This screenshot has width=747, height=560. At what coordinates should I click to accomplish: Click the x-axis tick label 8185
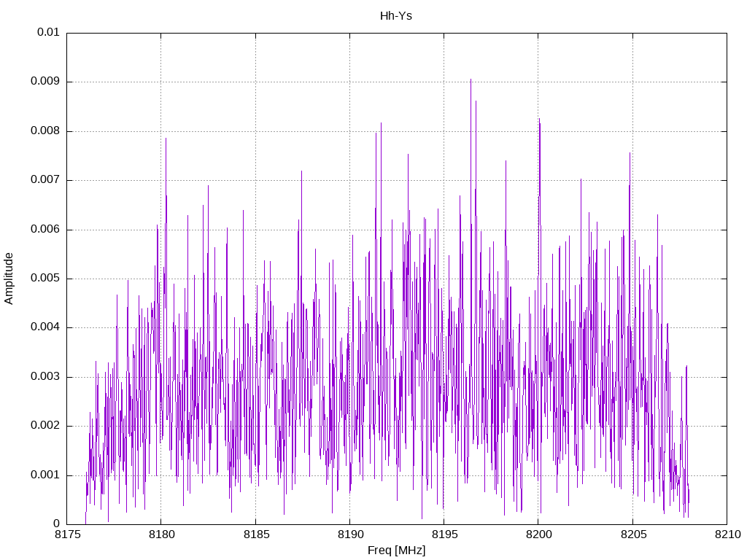tap(256, 534)
